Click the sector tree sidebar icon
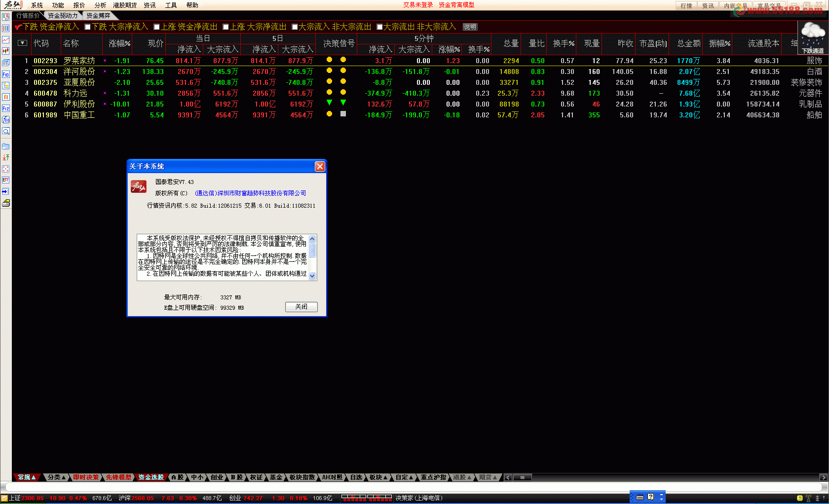 (6, 85)
